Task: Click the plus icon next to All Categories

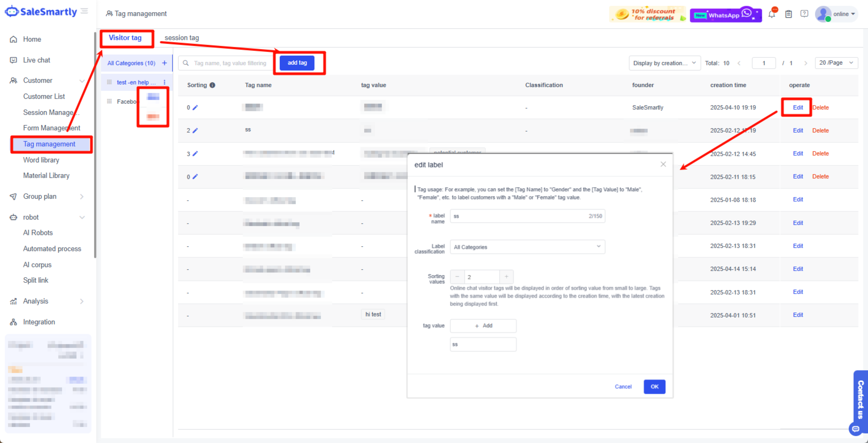Action: coord(164,63)
